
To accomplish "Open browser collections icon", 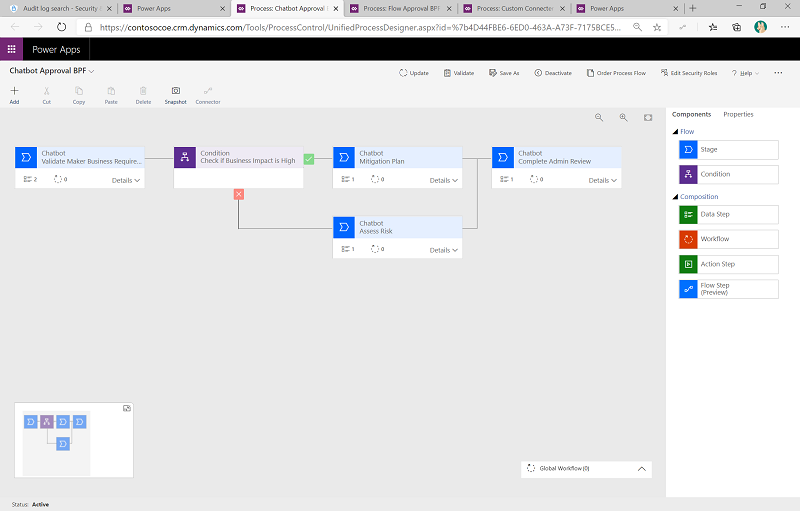I will tap(736, 27).
